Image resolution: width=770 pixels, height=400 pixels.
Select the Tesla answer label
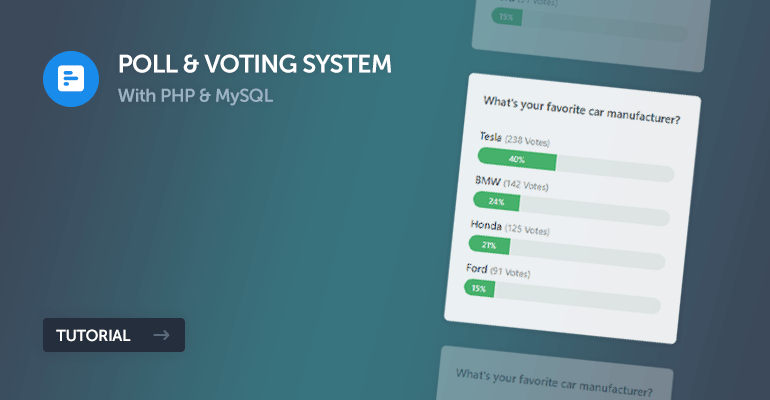[x=491, y=136]
